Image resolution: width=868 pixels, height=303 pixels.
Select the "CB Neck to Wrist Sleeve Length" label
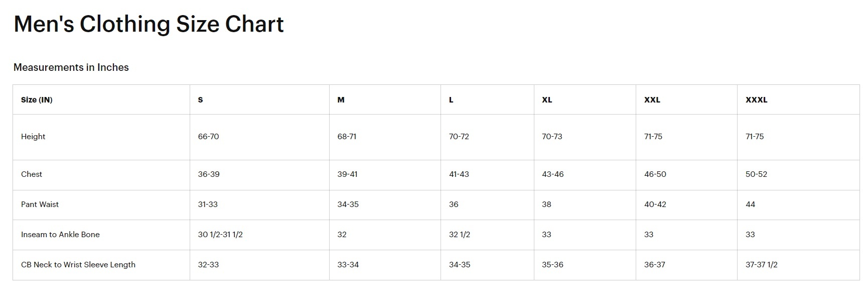pos(78,264)
